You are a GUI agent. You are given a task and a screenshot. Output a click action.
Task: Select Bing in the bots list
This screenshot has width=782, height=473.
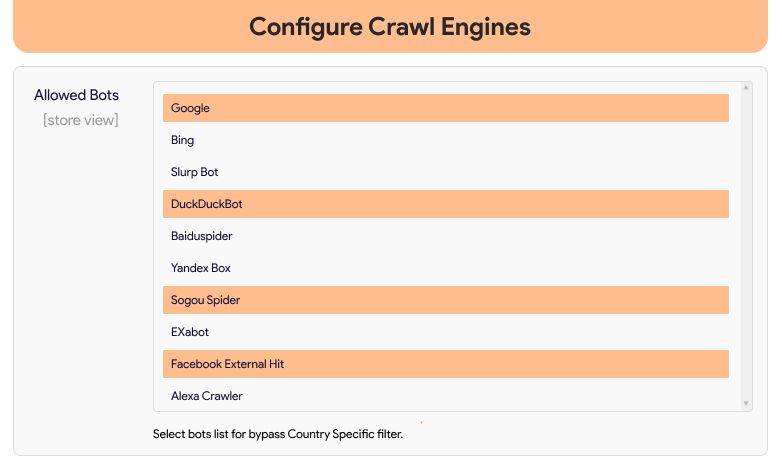pos(445,140)
